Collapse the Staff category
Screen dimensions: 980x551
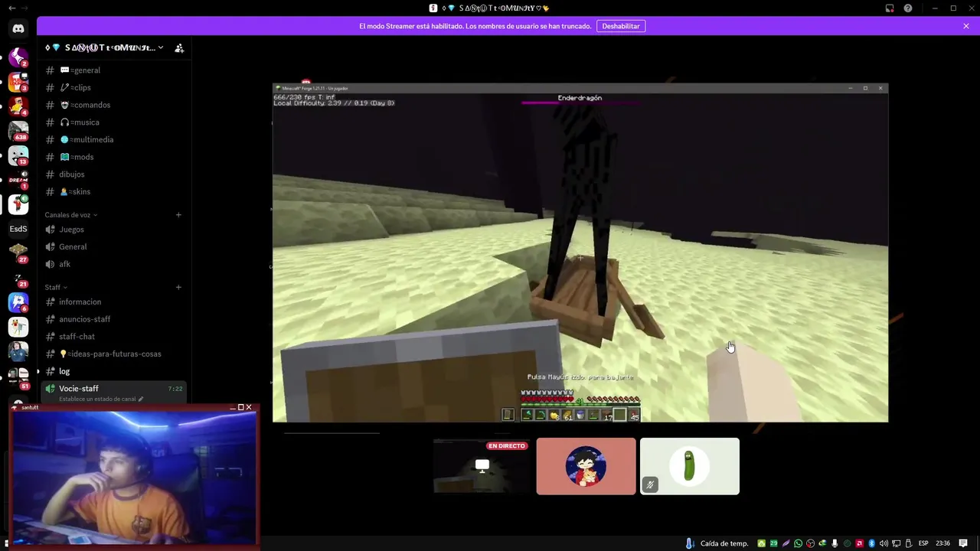55,287
